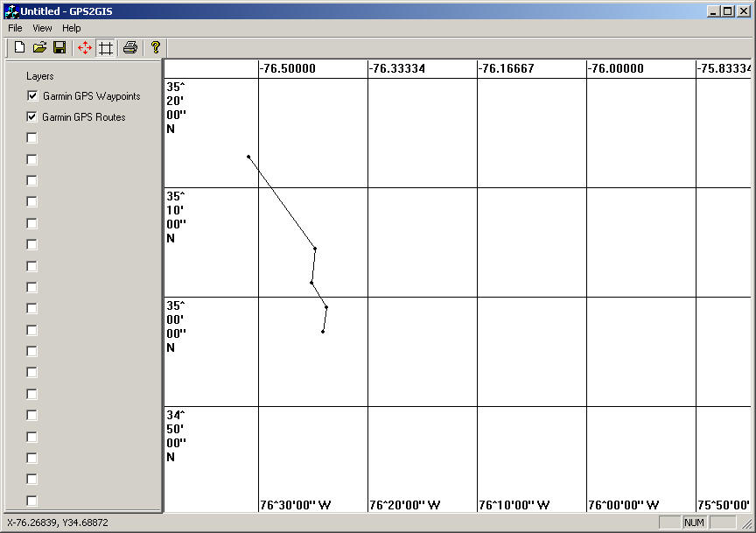756x533 pixels.
Task: Close the GPS2GIS window
Action: [744, 11]
